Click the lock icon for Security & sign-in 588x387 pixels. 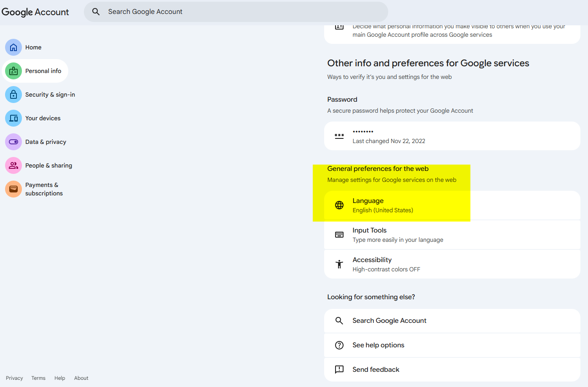(x=13, y=95)
